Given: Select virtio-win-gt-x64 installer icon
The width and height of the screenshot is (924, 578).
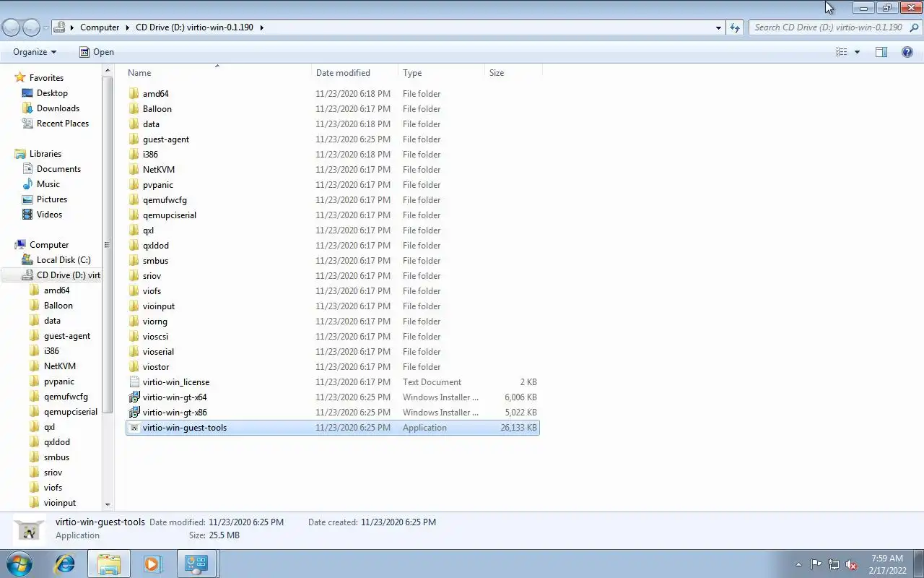Looking at the screenshot, I should pos(134,397).
